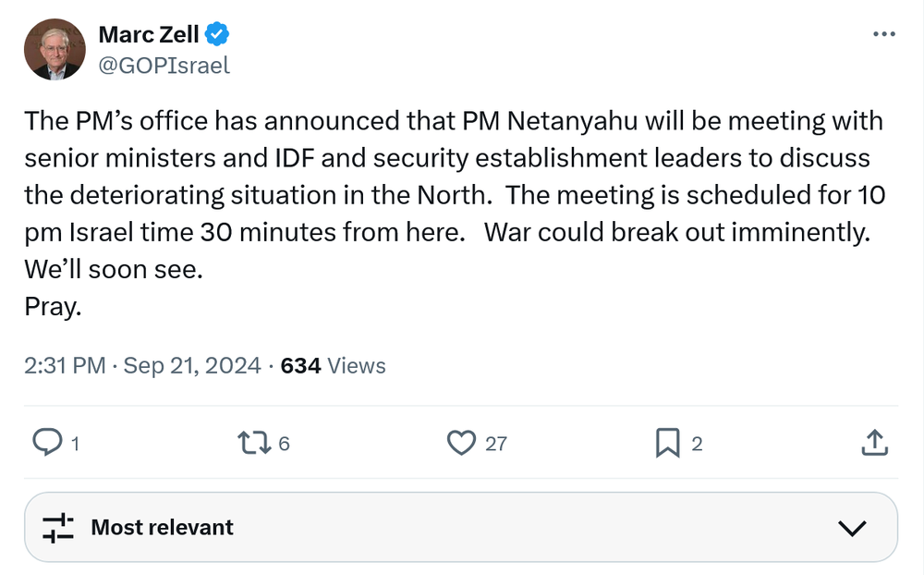Click the bookmark count of 2

[698, 444]
